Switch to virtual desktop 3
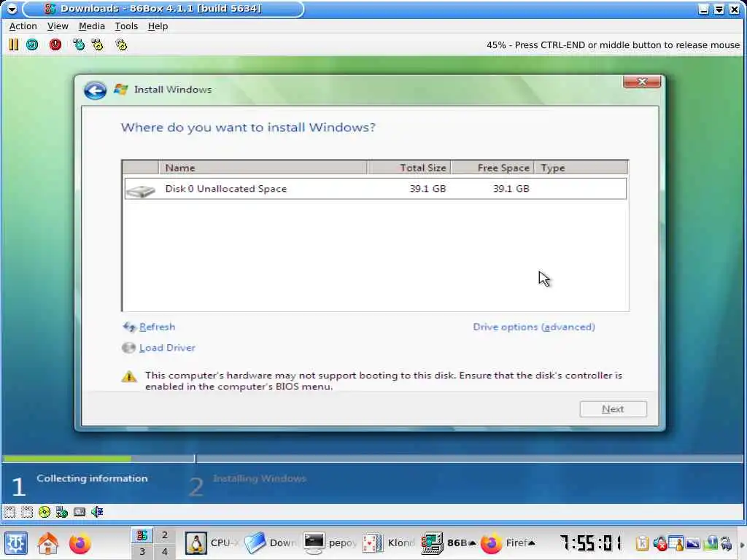 click(142, 551)
